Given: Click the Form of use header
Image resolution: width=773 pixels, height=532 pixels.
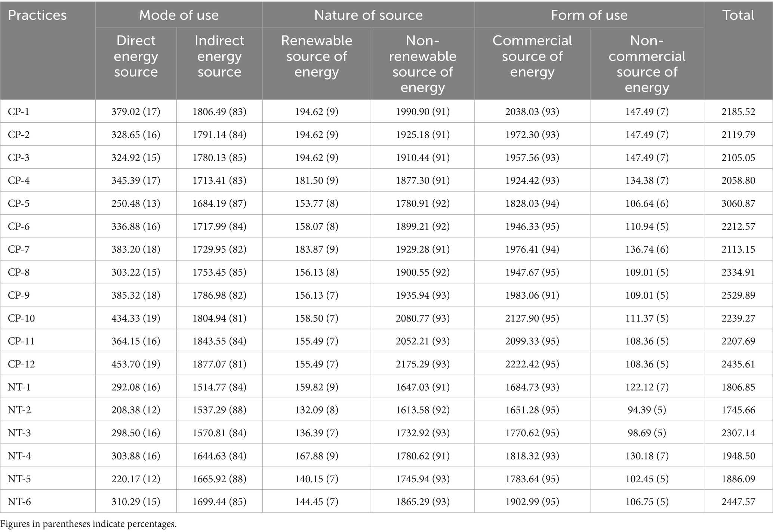Looking at the screenshot, I should 589,15.
